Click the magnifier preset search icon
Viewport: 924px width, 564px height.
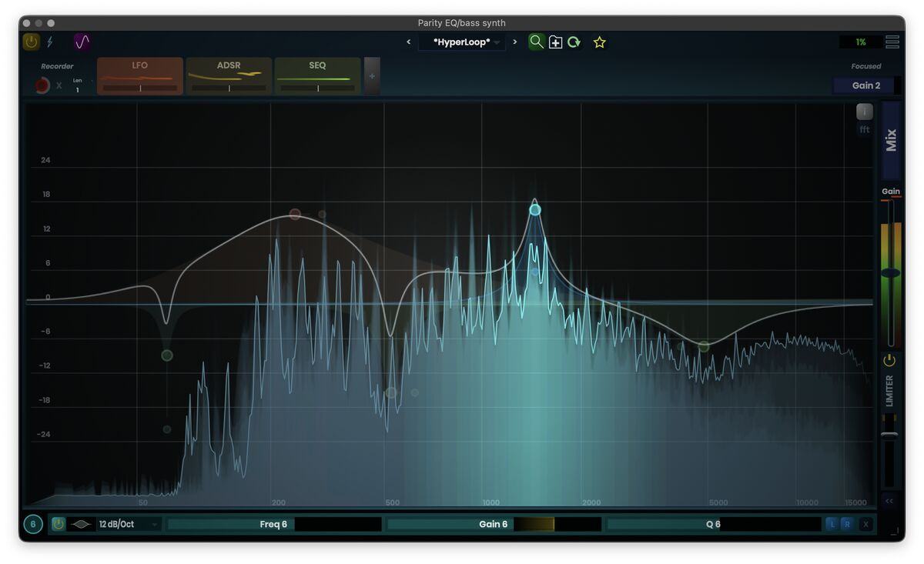pos(536,42)
